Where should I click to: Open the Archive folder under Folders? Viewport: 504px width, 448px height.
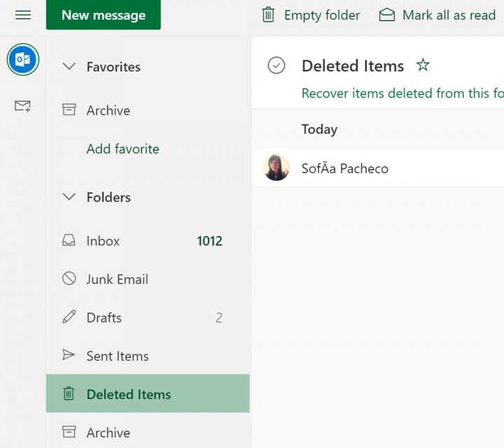tap(148, 430)
